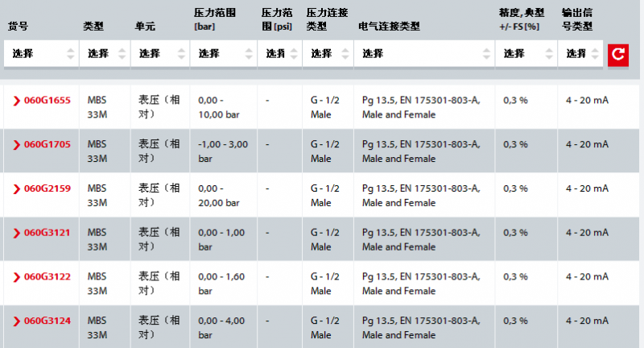Click the red reset filters button
The width and height of the screenshot is (644, 348).
[617, 55]
